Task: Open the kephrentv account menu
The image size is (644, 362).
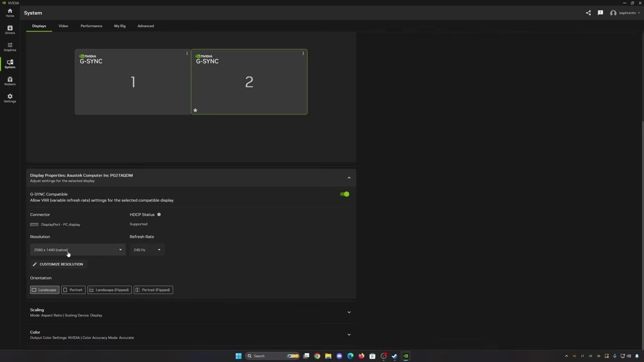Action: [x=625, y=13]
